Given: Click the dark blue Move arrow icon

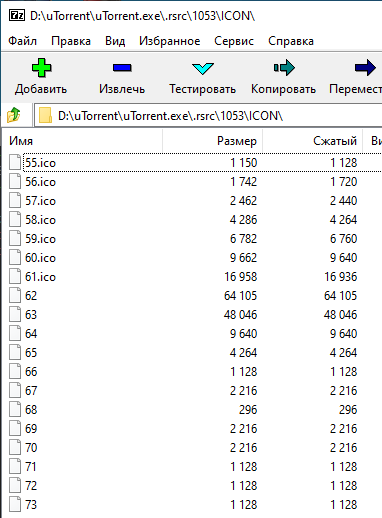Looking at the screenshot, I should [365, 68].
